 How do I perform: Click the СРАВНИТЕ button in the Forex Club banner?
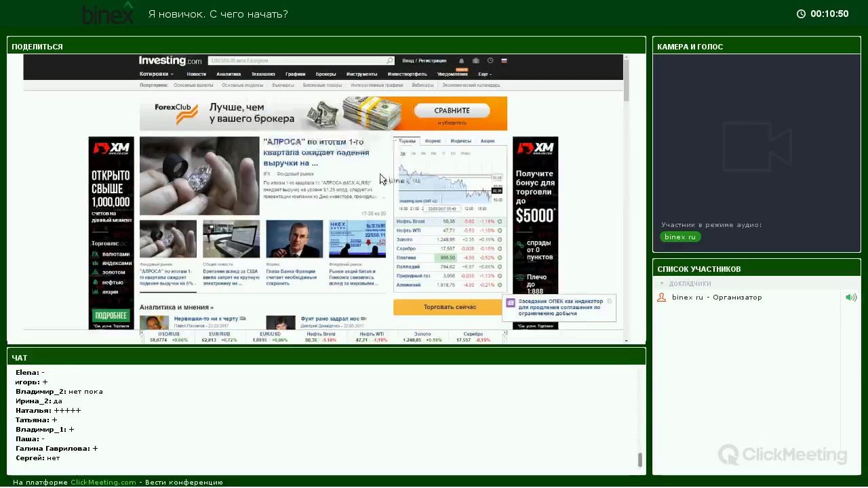[x=452, y=110]
